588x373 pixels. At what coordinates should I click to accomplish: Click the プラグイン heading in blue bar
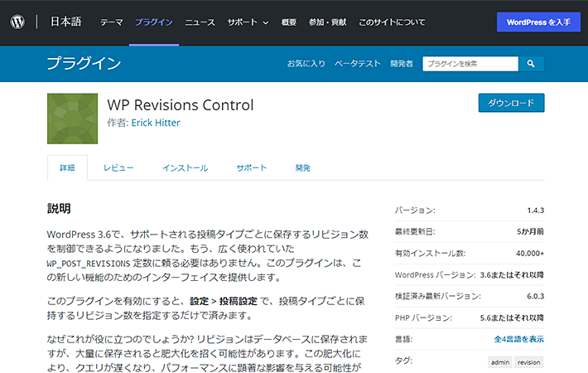click(84, 63)
